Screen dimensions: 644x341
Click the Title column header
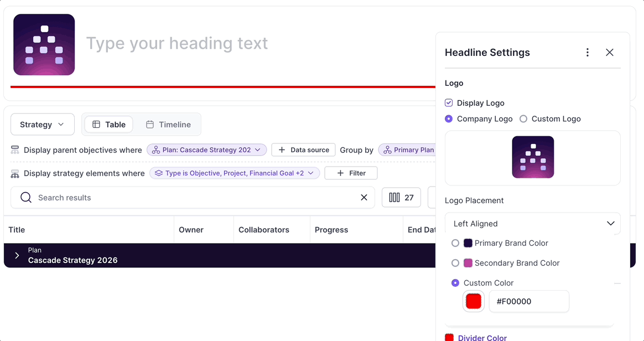17,230
